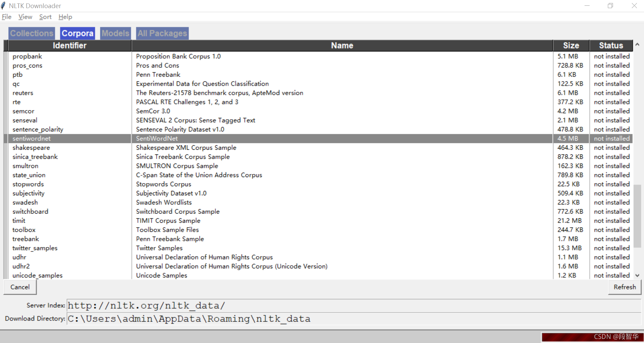Click the Name column header

pyautogui.click(x=342, y=46)
